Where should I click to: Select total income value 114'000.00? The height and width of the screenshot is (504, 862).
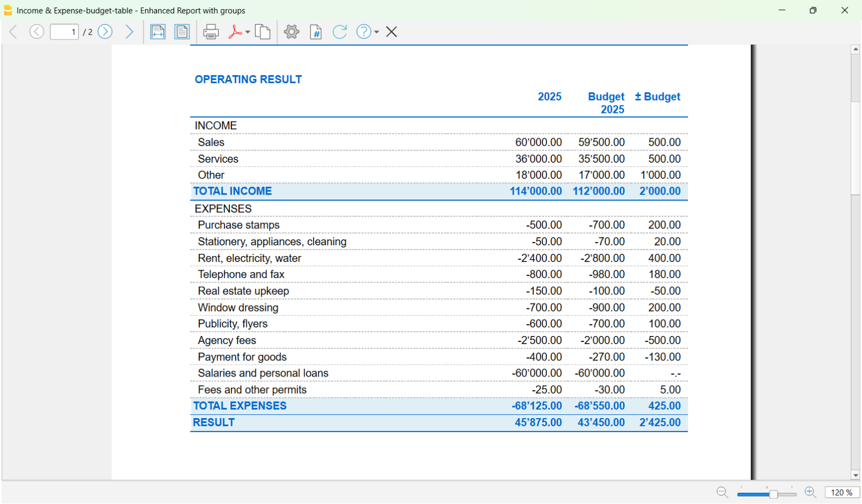tap(536, 191)
